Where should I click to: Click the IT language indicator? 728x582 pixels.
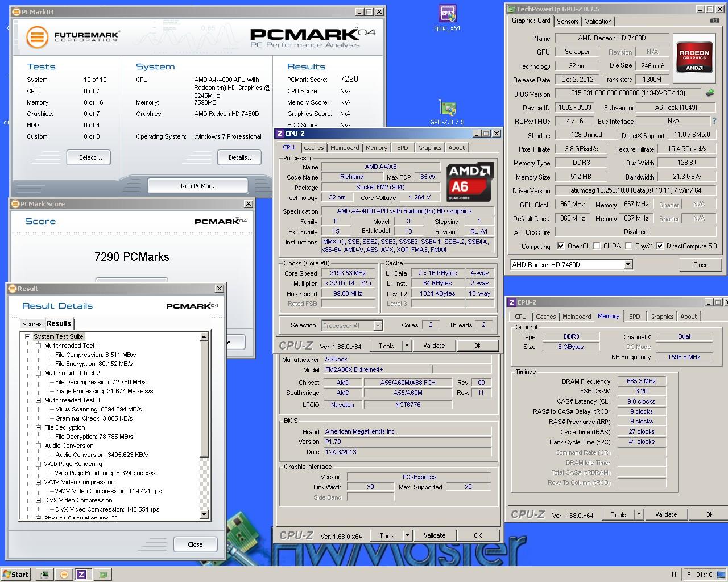pos(675,575)
